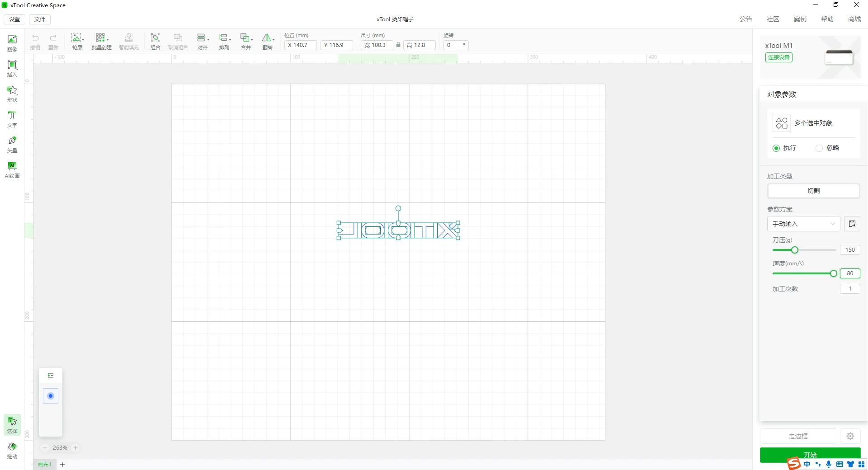Click the rotation handle above the text object
Viewport: 868px width, 470px height.
(398, 208)
